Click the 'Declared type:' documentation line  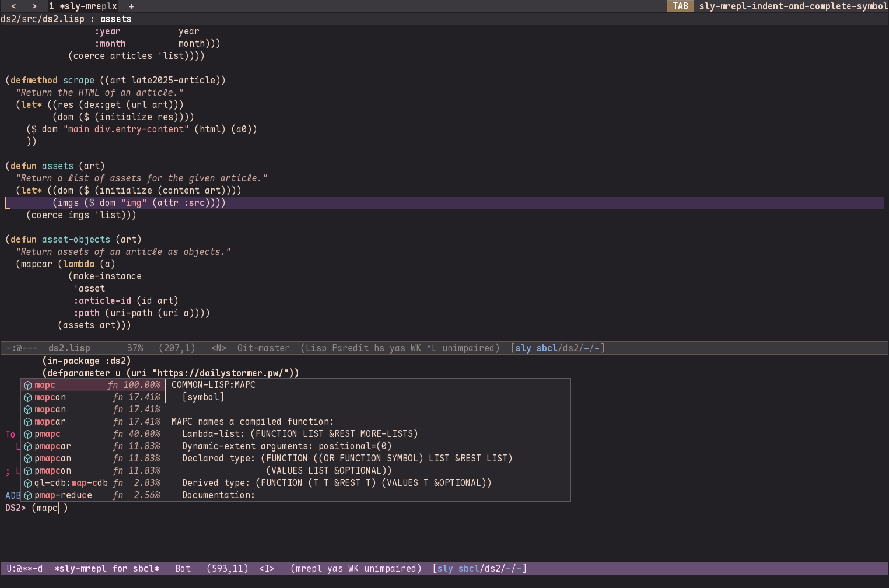(347, 459)
